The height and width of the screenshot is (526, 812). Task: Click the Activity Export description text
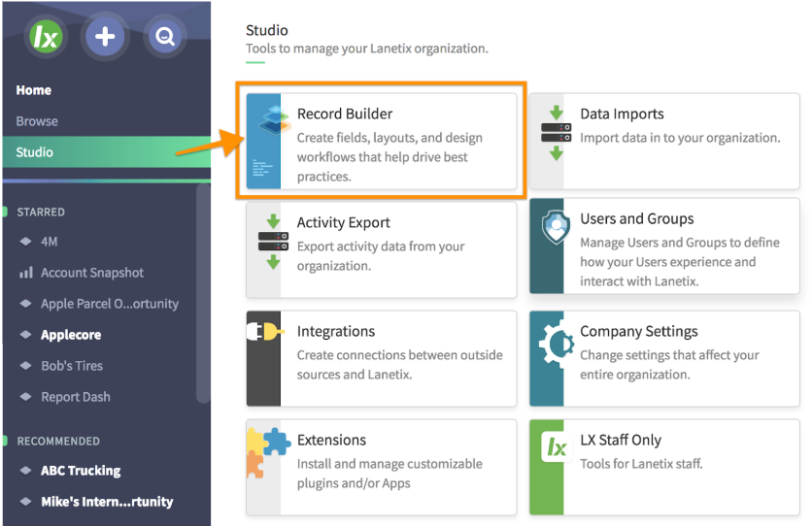point(381,256)
